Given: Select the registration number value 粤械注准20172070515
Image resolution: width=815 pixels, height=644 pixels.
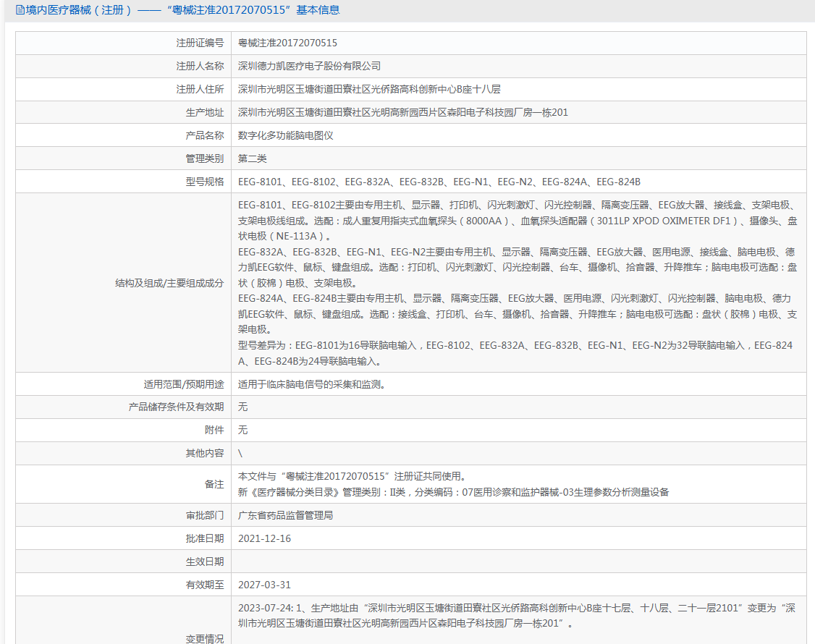Looking at the screenshot, I should point(287,43).
